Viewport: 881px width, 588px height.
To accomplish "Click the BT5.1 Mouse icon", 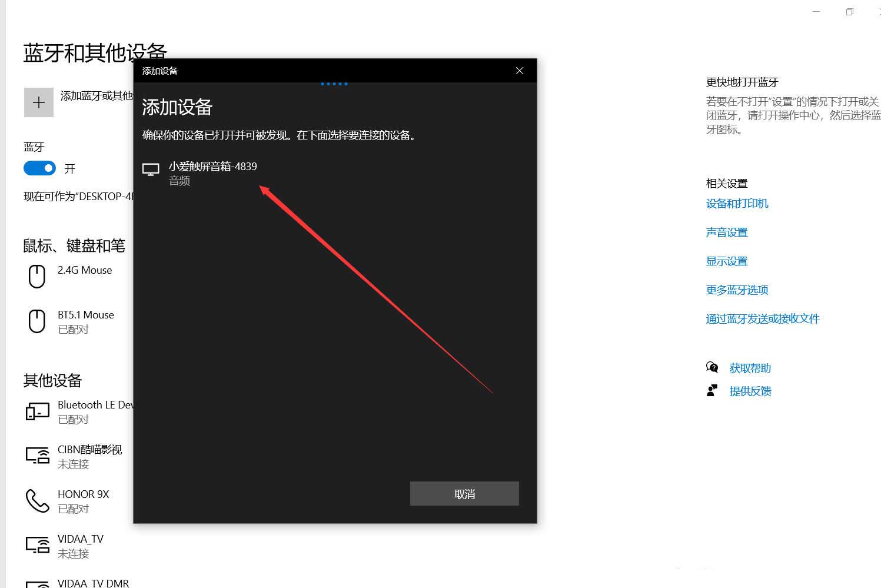I will coord(36,321).
